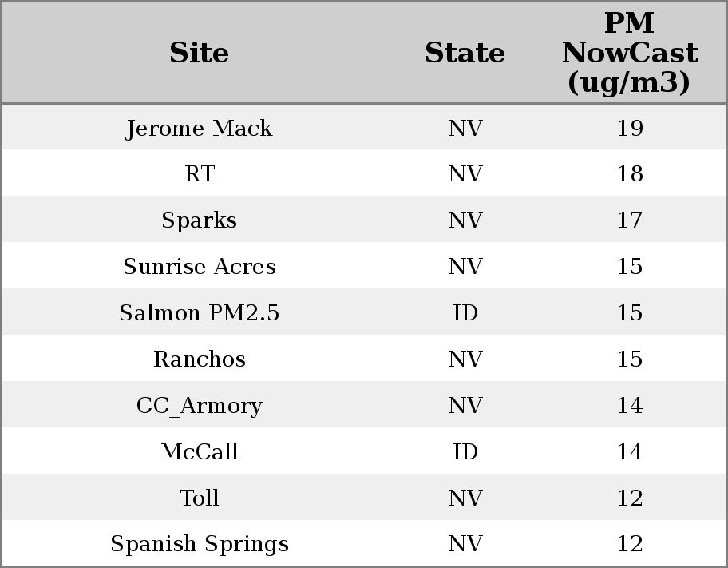Click the PM value 18 for RT
This screenshot has height=568, width=728.
pyautogui.click(x=629, y=174)
